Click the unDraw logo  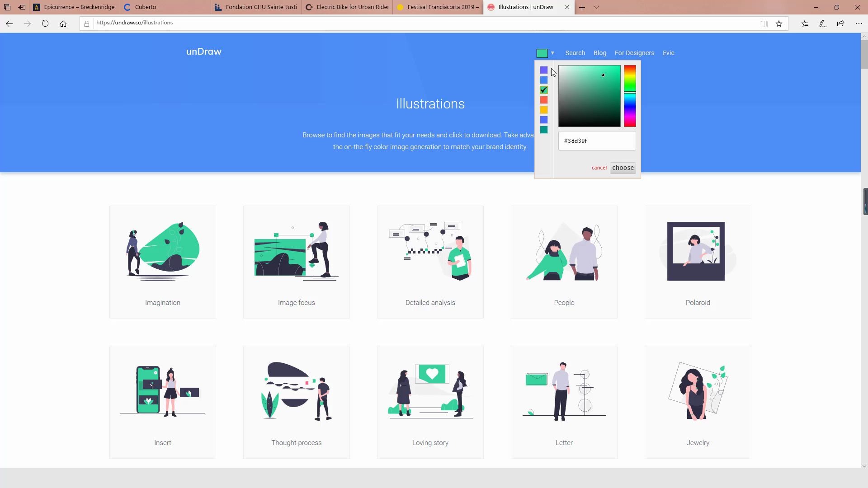pyautogui.click(x=204, y=52)
